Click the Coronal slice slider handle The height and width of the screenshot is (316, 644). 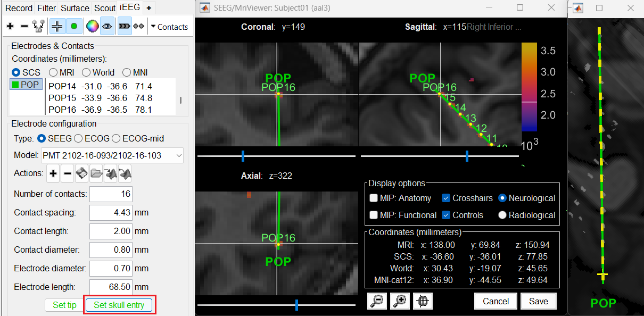243,156
